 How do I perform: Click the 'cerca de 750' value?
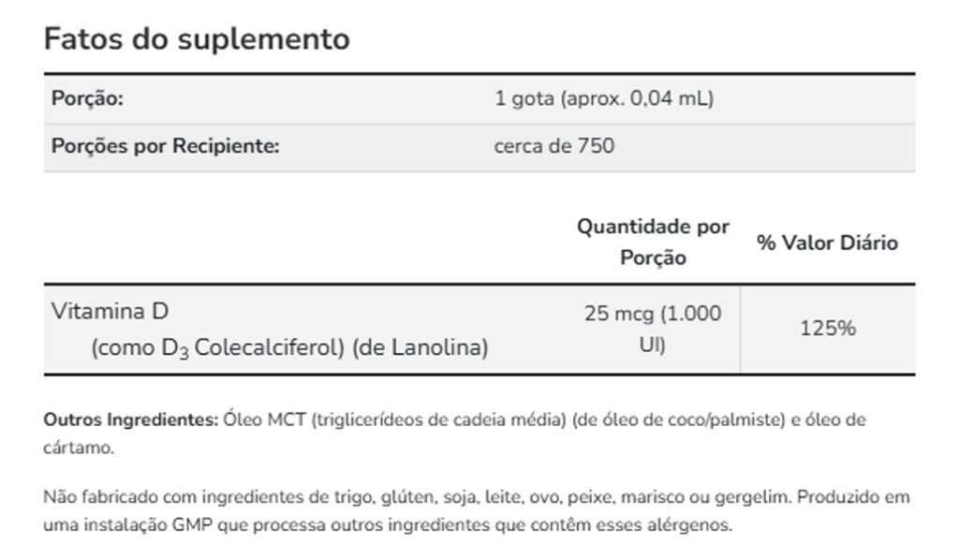click(554, 146)
